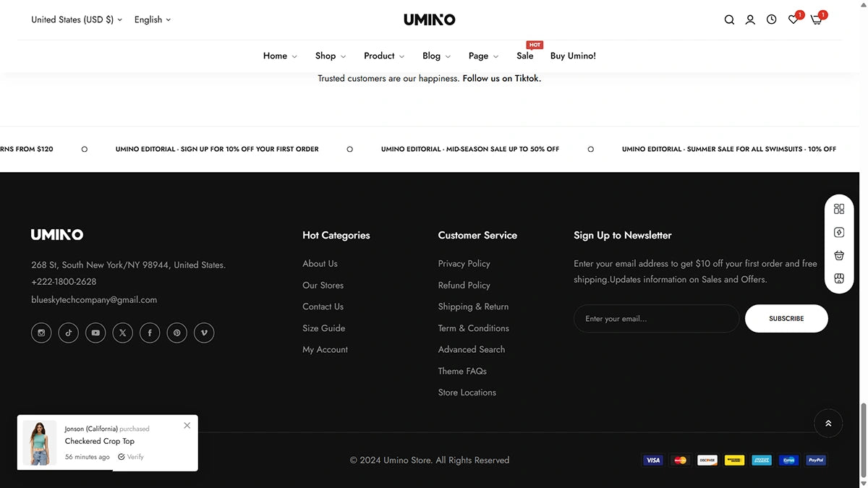
Task: Click the Subscribe newsletter button
Action: click(786, 318)
